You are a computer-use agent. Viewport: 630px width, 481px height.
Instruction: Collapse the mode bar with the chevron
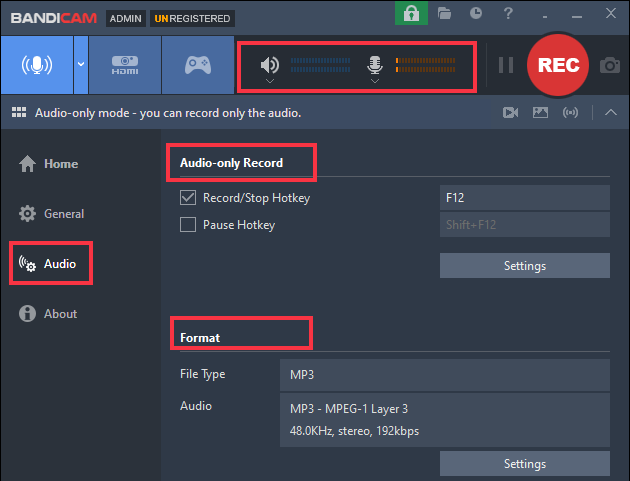pyautogui.click(x=609, y=113)
